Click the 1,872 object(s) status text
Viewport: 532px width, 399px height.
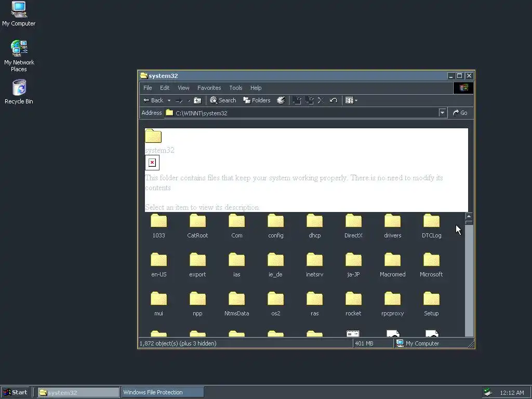click(178, 343)
